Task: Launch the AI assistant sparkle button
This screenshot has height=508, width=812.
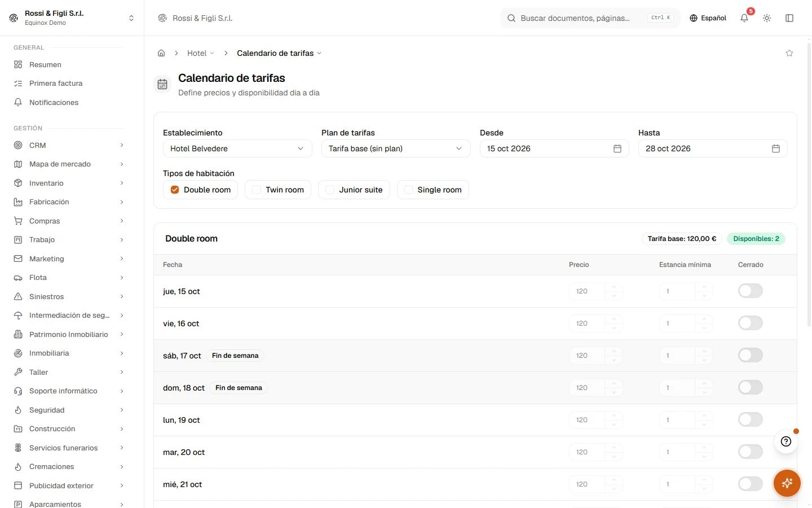Action: pos(787,483)
